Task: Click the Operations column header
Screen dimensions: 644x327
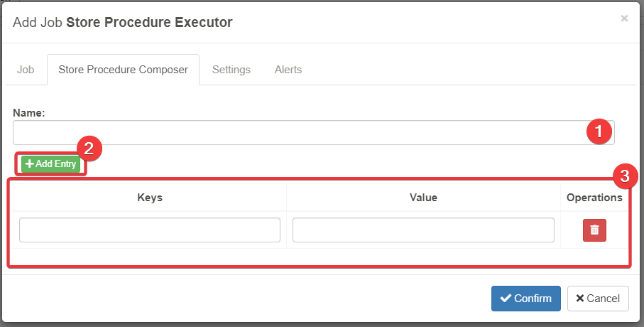Action: [x=594, y=198]
